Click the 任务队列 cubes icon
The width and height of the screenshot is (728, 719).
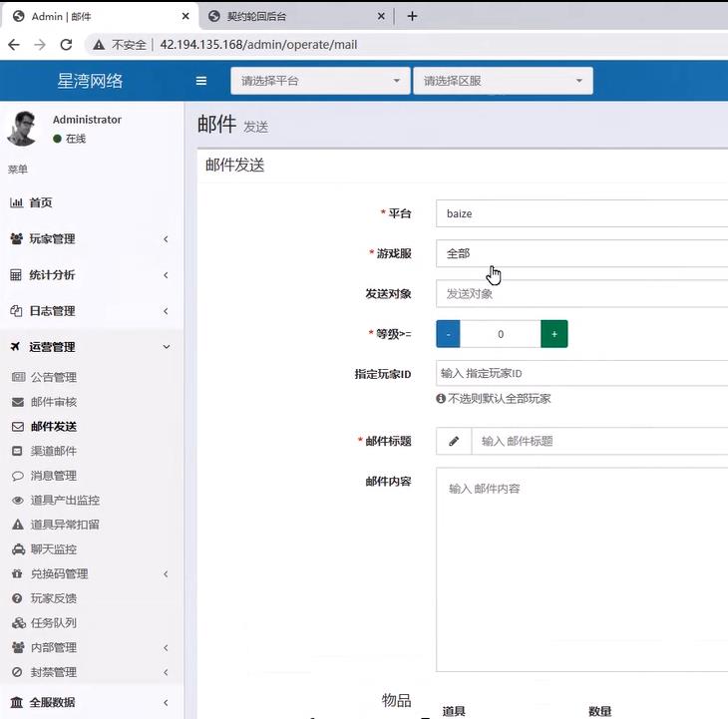(19, 623)
